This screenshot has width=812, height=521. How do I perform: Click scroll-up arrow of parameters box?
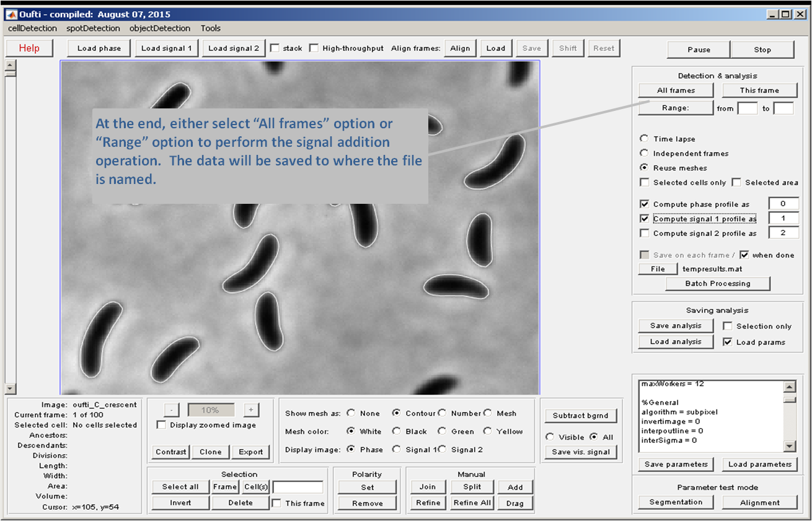(x=790, y=387)
